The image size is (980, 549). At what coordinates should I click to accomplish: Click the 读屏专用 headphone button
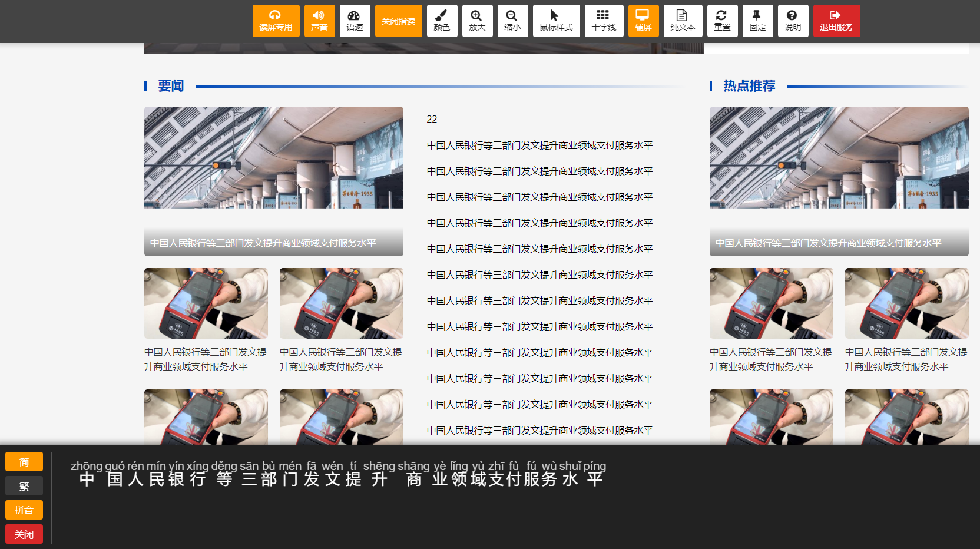click(276, 21)
